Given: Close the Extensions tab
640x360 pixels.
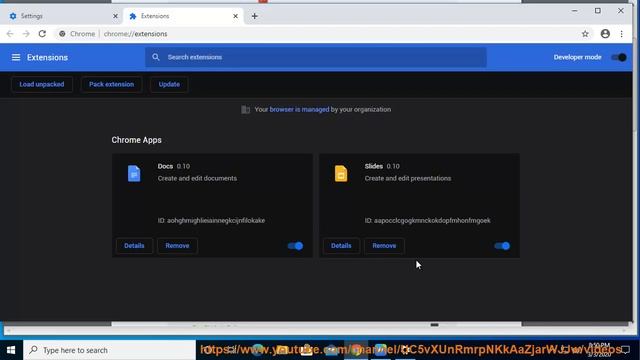Looking at the screenshot, I should [x=236, y=16].
